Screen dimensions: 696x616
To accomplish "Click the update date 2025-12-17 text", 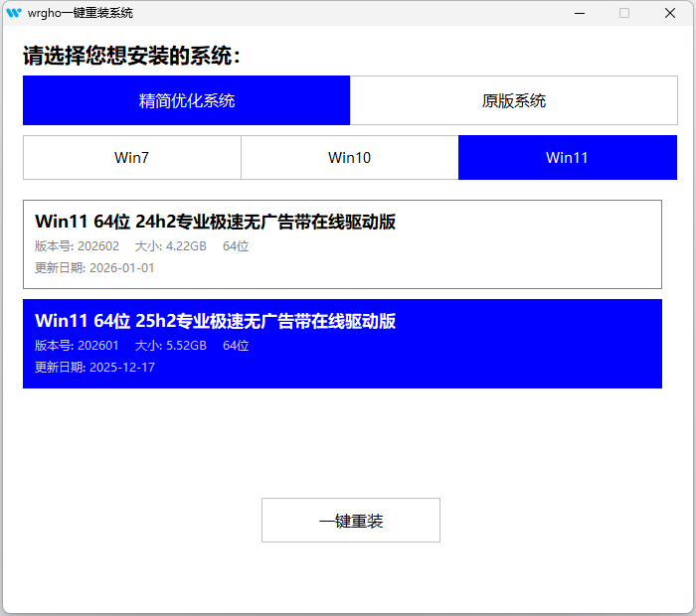I will coord(94,368).
